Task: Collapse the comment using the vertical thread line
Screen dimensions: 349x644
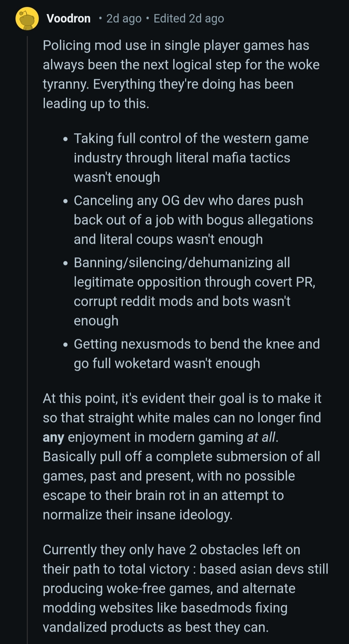Action: pos(27,339)
